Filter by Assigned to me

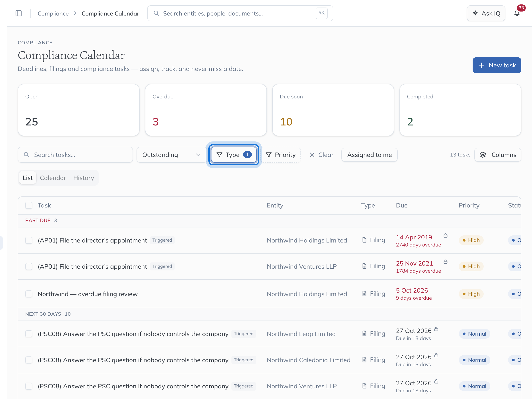tap(369, 155)
